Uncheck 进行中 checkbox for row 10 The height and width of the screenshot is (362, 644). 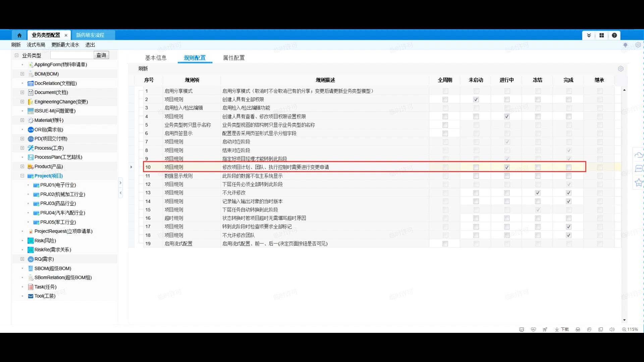[507, 167]
